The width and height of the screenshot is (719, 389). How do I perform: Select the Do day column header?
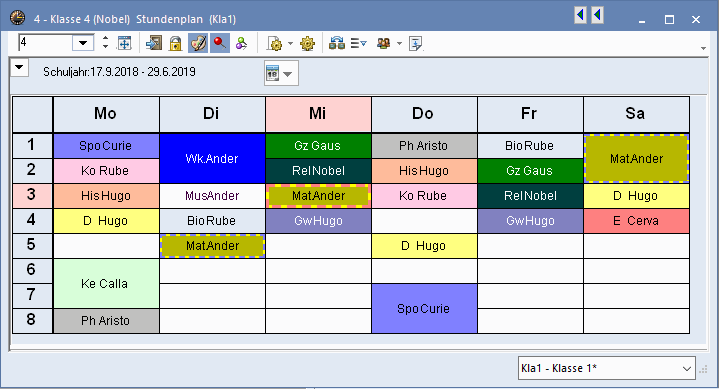click(x=424, y=114)
